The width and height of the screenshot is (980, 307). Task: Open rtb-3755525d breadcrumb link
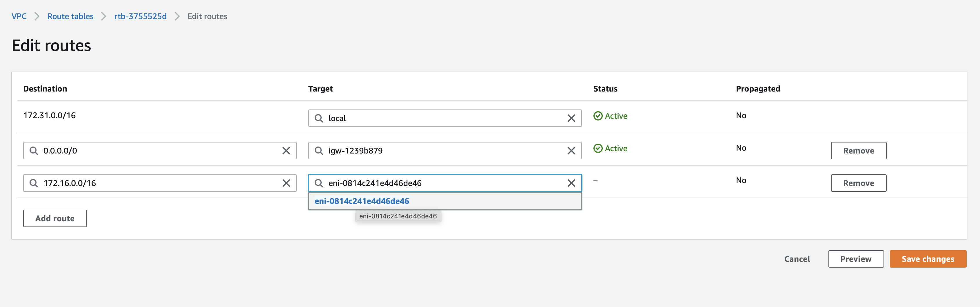[140, 16]
